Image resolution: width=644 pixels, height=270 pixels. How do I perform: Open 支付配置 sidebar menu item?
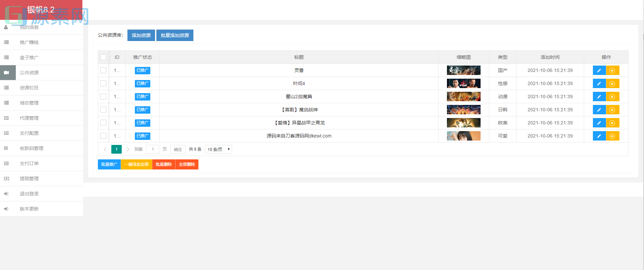tap(29, 133)
